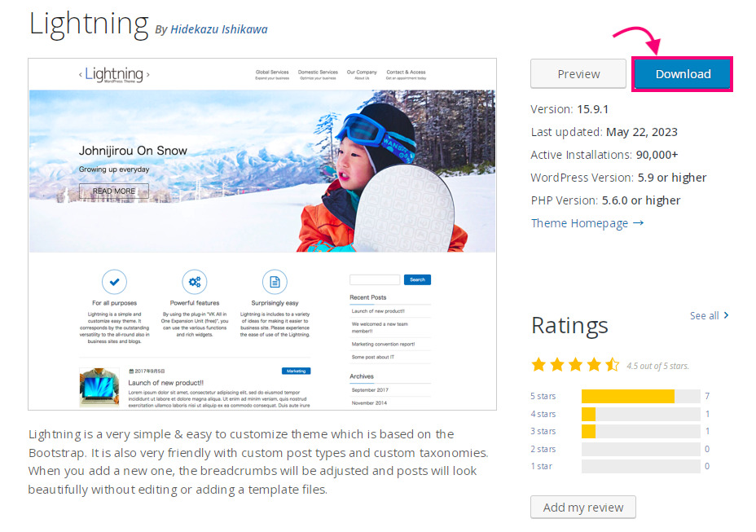Click PHP Version 5.6.0 or higher text
The width and height of the screenshot is (756, 532).
click(605, 200)
